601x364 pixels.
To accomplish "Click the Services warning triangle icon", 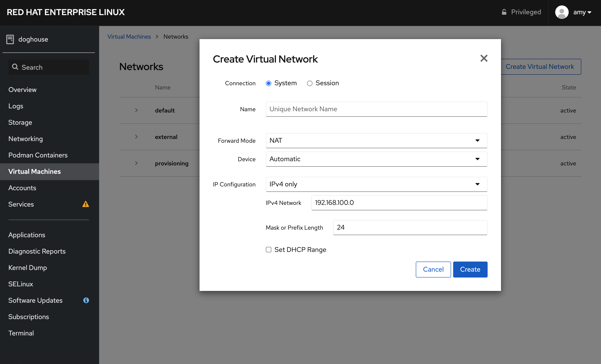I will tap(86, 204).
